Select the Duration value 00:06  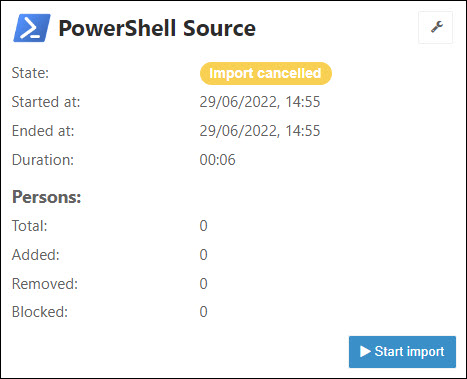tap(217, 160)
